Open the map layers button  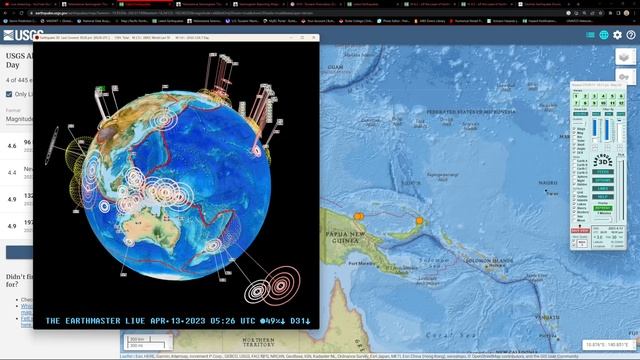625,57
